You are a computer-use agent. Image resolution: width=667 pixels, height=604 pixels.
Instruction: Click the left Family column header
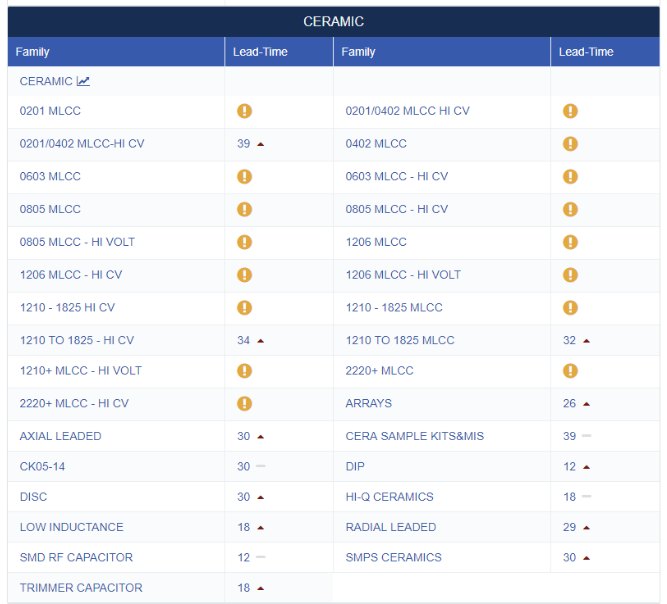(33, 52)
